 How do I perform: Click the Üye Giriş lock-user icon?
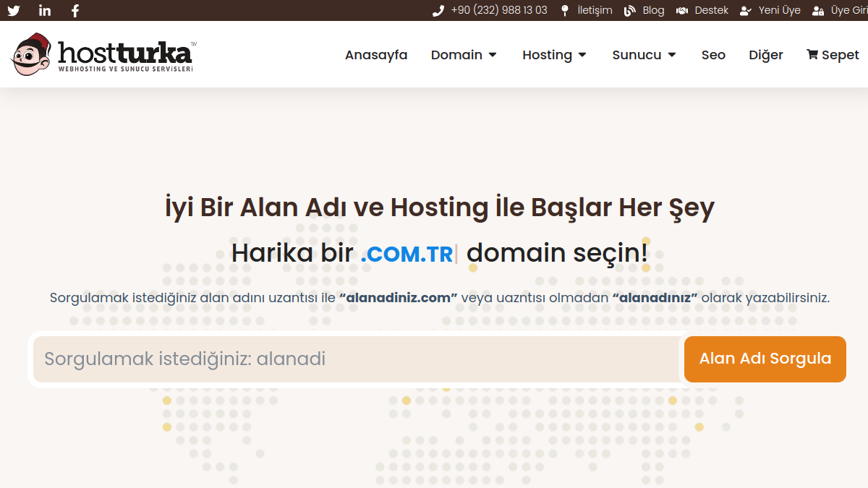pyautogui.click(x=818, y=11)
